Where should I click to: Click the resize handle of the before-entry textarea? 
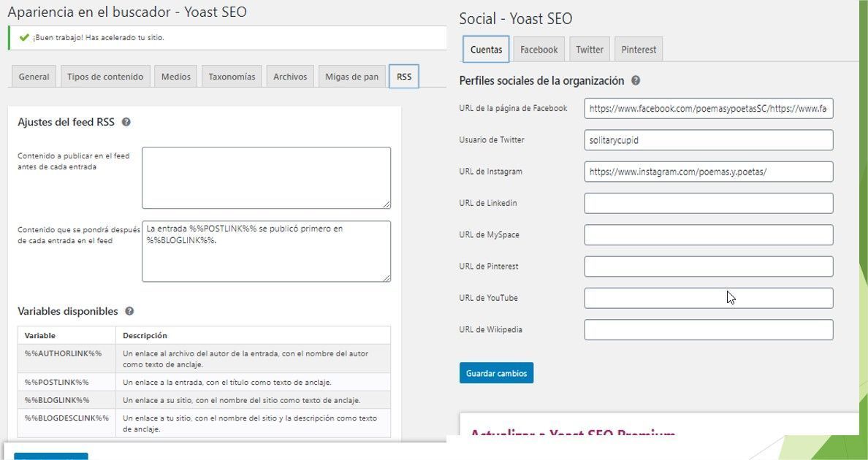tap(387, 204)
